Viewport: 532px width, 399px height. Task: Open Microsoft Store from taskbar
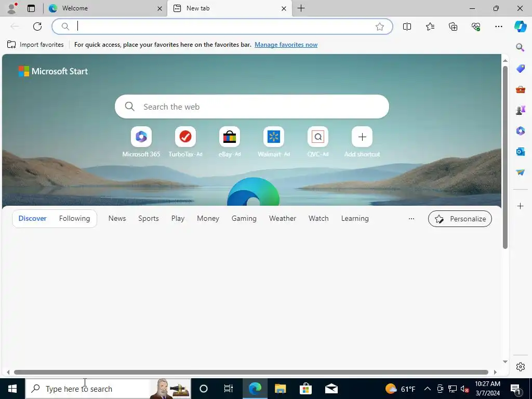[x=305, y=389]
